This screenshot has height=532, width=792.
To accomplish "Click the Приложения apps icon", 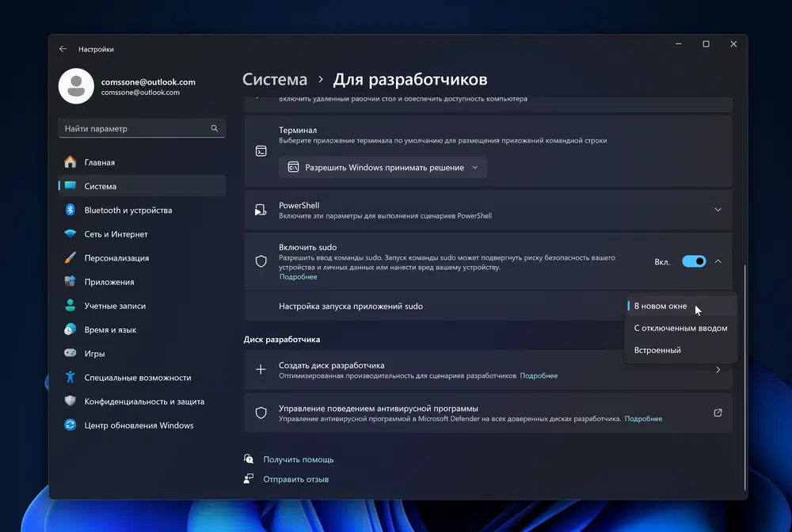I will click(70, 281).
